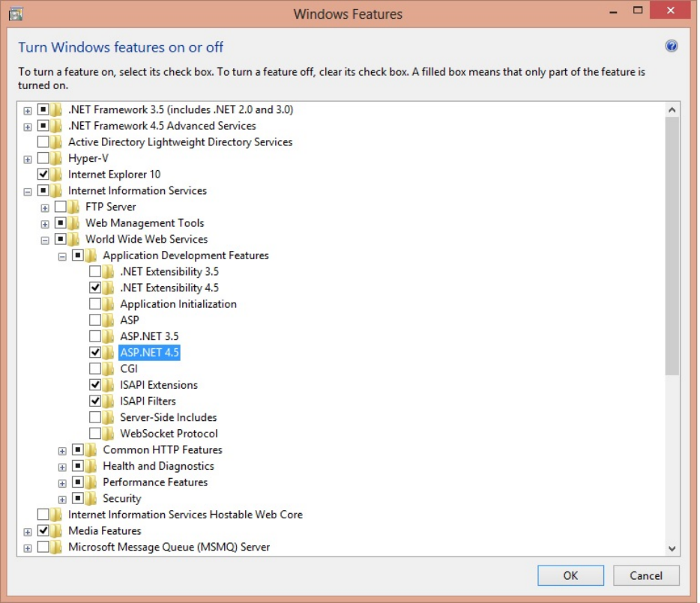Click the scrollbar down arrow
The image size is (700, 603).
pos(672,548)
